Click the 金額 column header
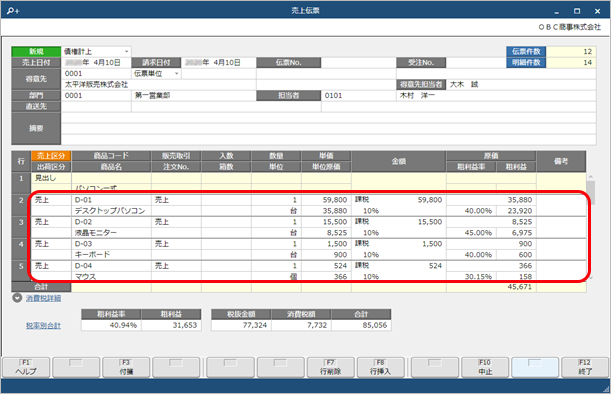Viewport: 611px width, 394px height. (x=399, y=161)
